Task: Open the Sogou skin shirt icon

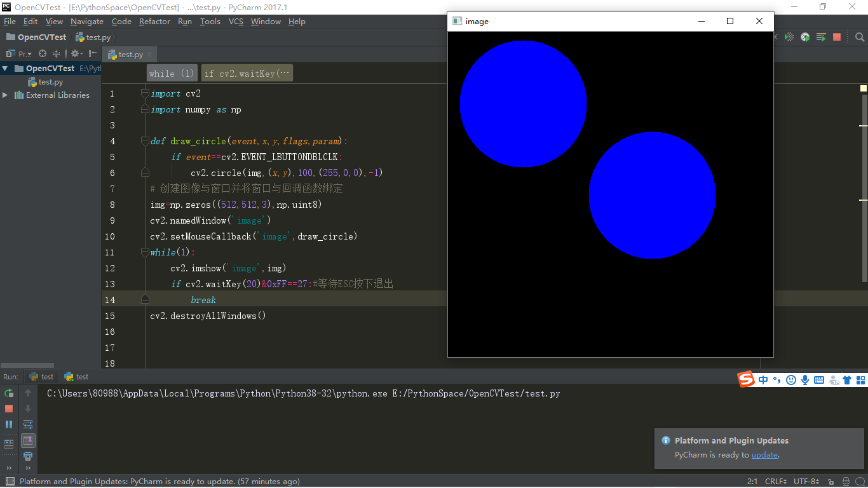Action: (x=847, y=380)
